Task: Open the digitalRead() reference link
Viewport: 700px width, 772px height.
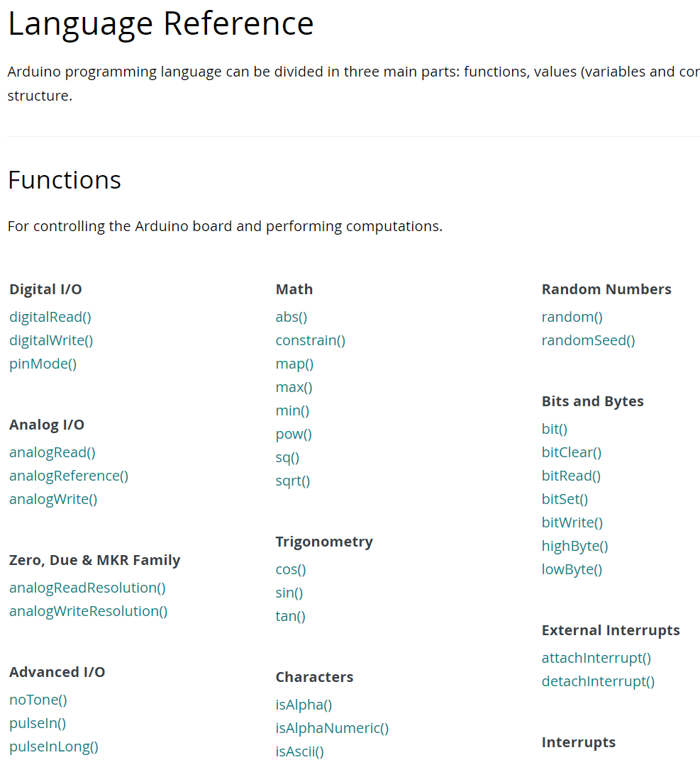Action: click(50, 317)
